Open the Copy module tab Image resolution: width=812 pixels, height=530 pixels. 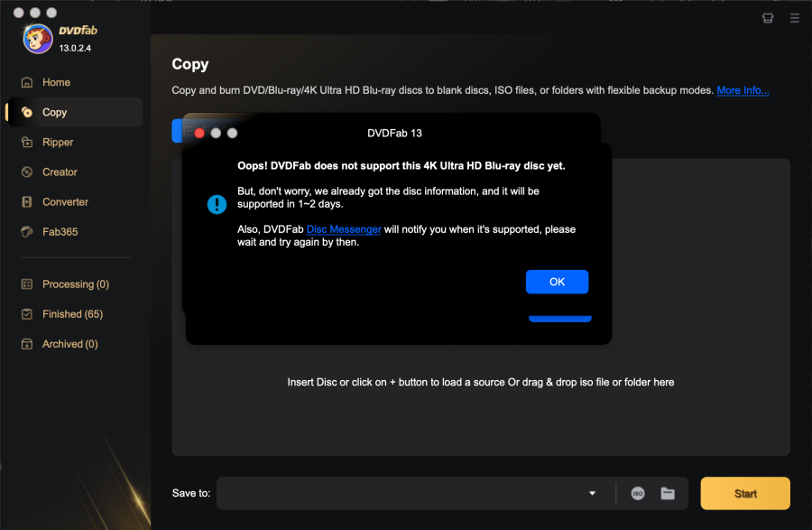(x=54, y=112)
